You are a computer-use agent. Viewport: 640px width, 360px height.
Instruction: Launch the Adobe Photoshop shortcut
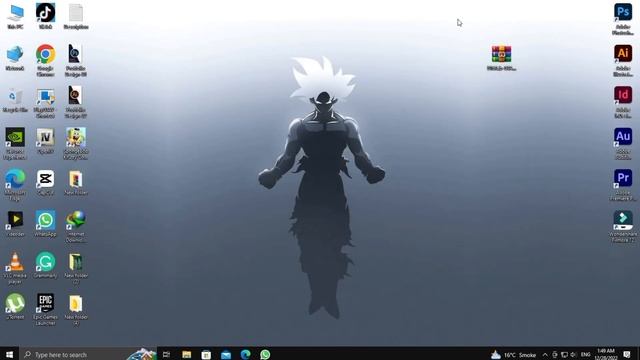tap(623, 19)
